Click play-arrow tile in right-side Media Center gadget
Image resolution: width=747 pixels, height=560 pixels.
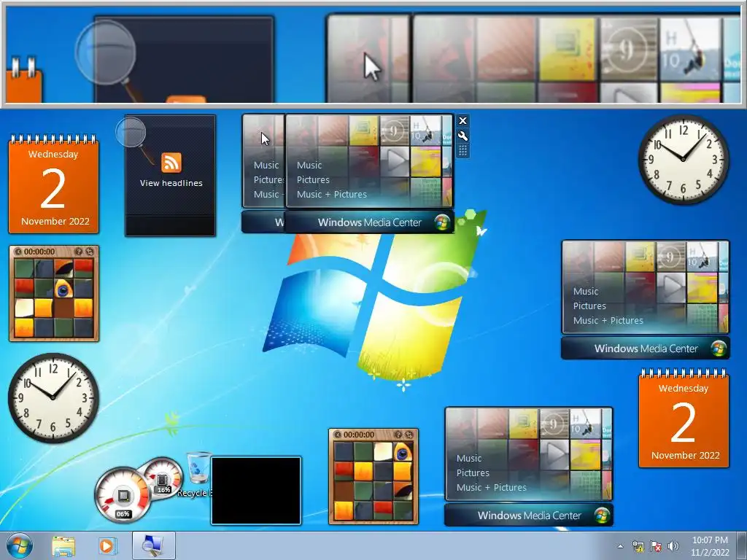click(671, 287)
